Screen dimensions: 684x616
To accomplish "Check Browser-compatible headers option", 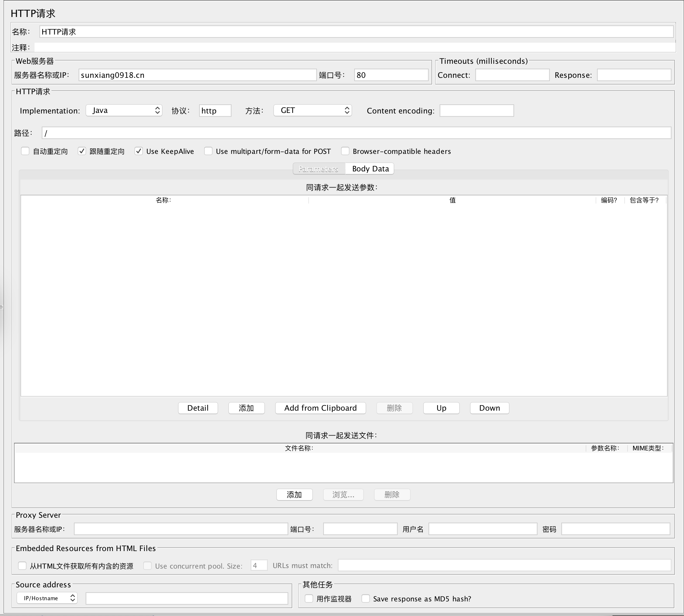I will point(345,151).
